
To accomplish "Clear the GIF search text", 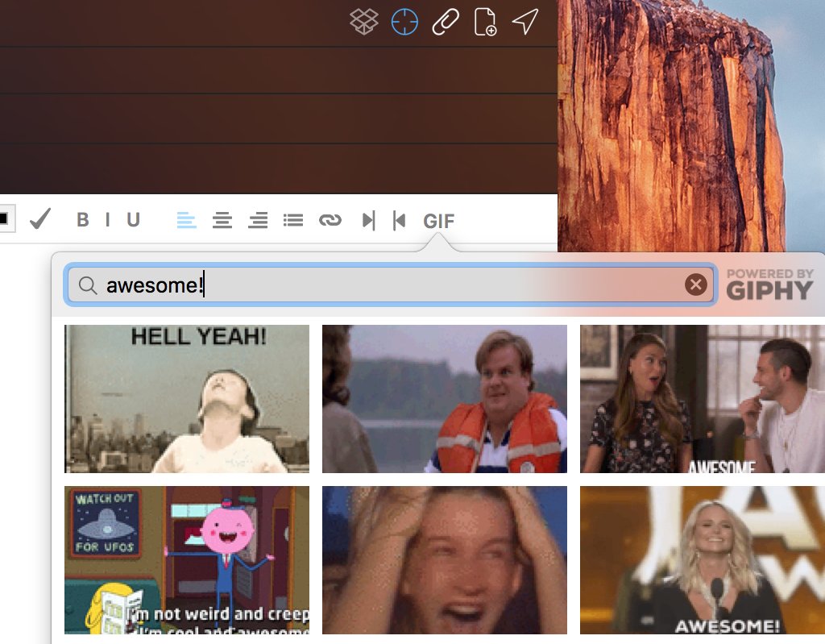I will (x=695, y=285).
